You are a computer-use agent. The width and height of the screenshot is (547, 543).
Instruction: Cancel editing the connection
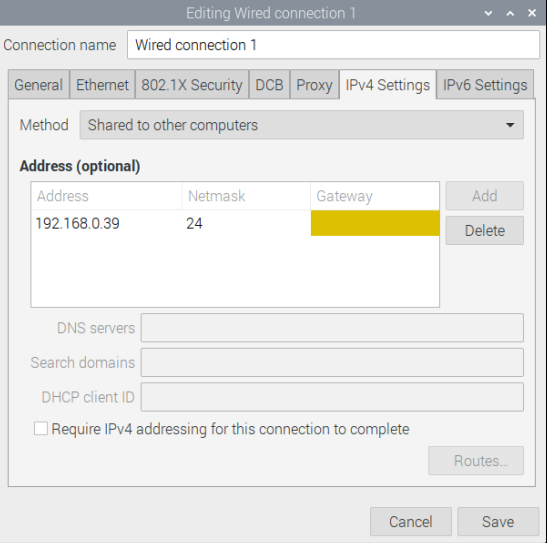pyautogui.click(x=411, y=522)
